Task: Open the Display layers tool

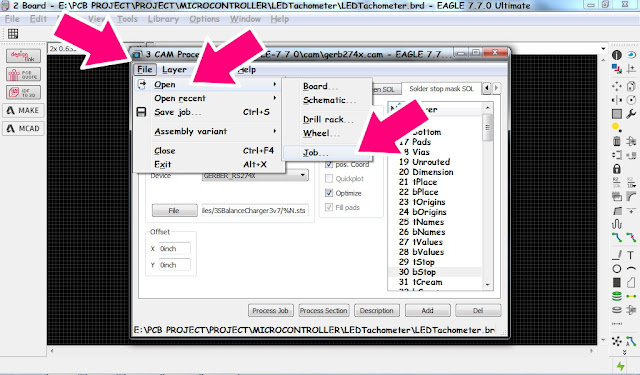Action: coord(617,69)
